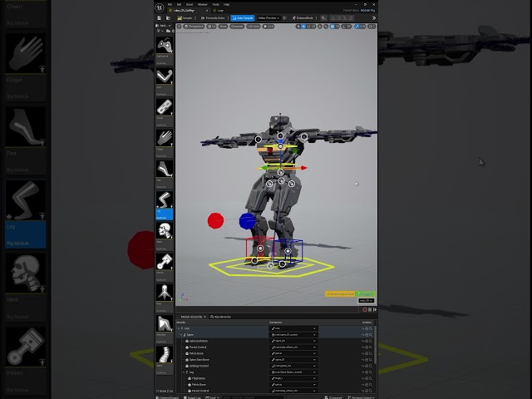The width and height of the screenshot is (532, 399).
Task: Select the Neck skull module in the palette
Action: pyautogui.click(x=165, y=231)
